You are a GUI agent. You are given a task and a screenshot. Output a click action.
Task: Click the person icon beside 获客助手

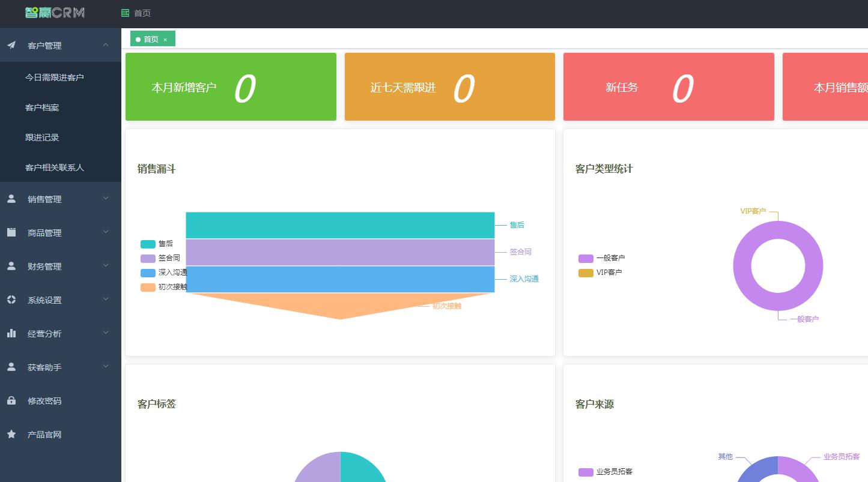11,367
